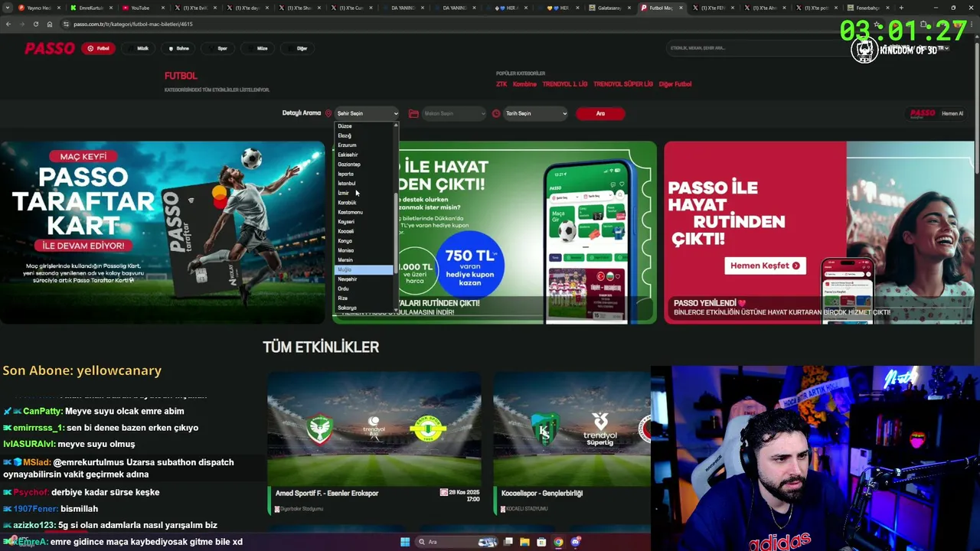Expand the Mekan Seçin dropdown
The width and height of the screenshot is (980, 551).
point(454,113)
